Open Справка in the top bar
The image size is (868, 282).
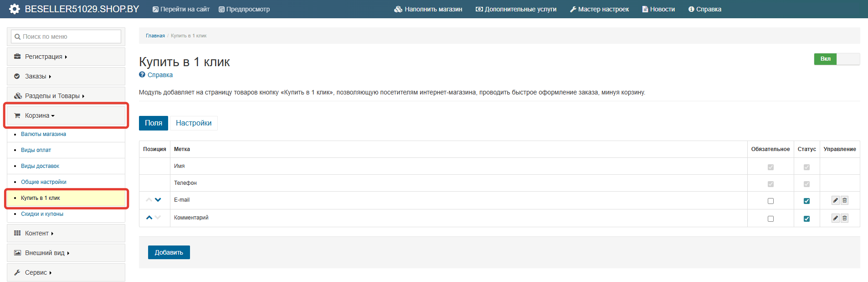point(705,9)
